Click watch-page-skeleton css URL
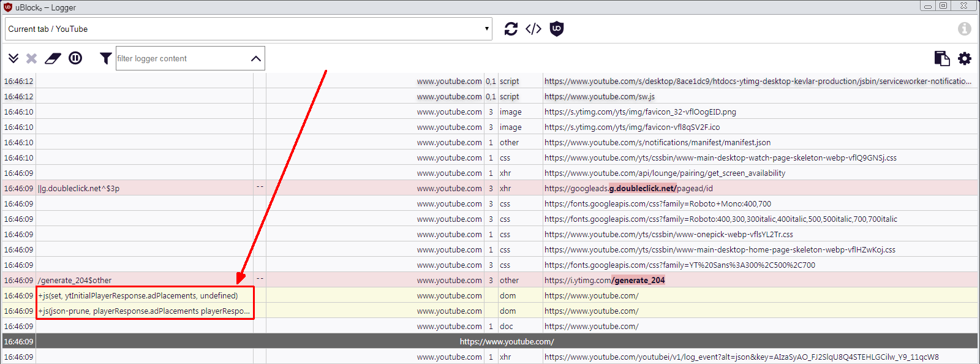This screenshot has width=980, height=364. point(720,157)
